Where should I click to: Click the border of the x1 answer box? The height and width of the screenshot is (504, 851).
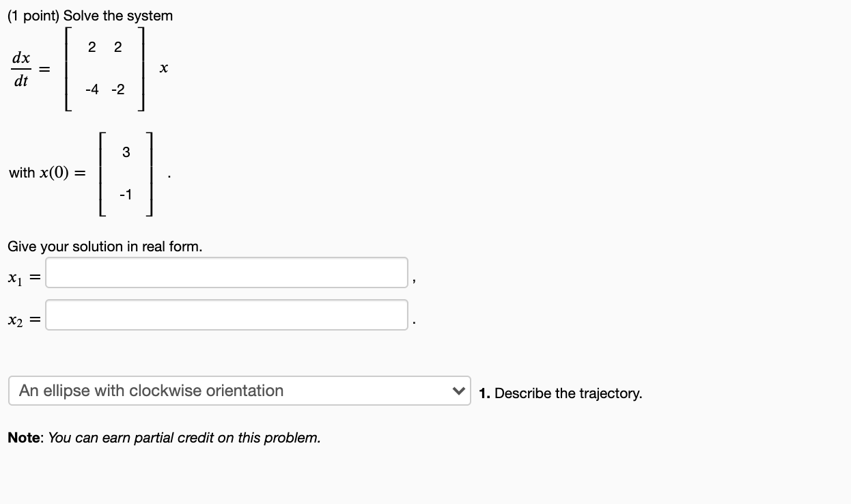[x=225, y=258]
